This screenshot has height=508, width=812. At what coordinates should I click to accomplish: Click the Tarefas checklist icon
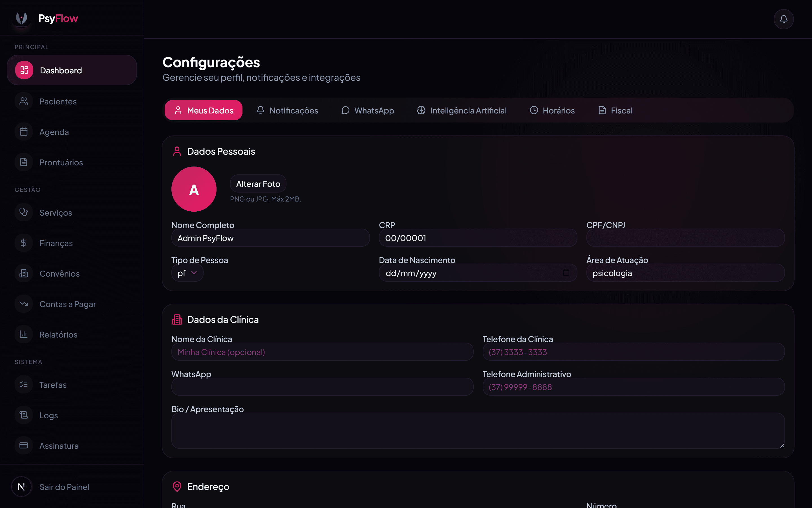pos(23,385)
